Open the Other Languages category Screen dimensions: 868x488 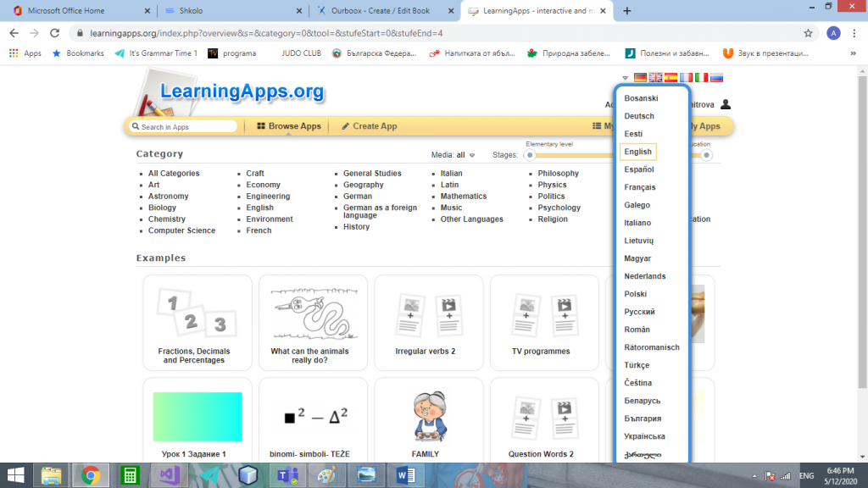coord(471,219)
